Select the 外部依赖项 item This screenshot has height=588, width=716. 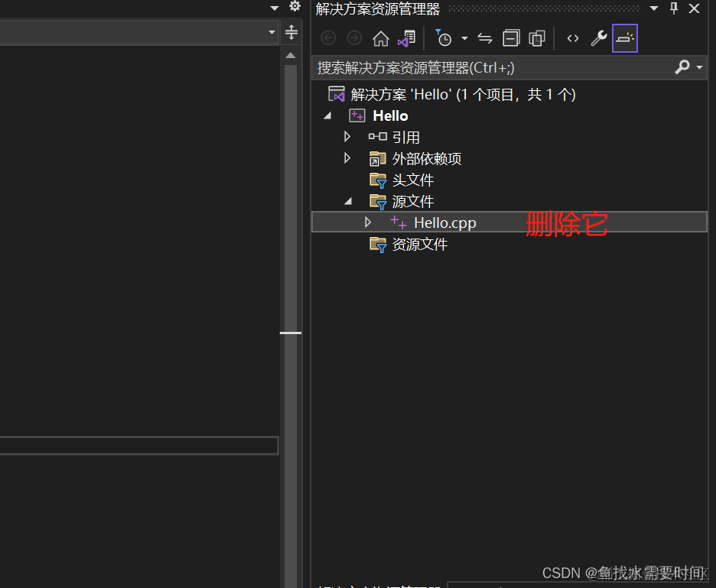click(427, 158)
